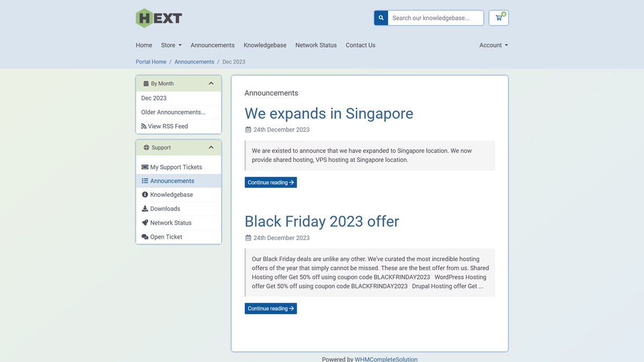Viewport: 644px width, 362px height.
Task: Open the Account dropdown menu
Action: pyautogui.click(x=493, y=46)
